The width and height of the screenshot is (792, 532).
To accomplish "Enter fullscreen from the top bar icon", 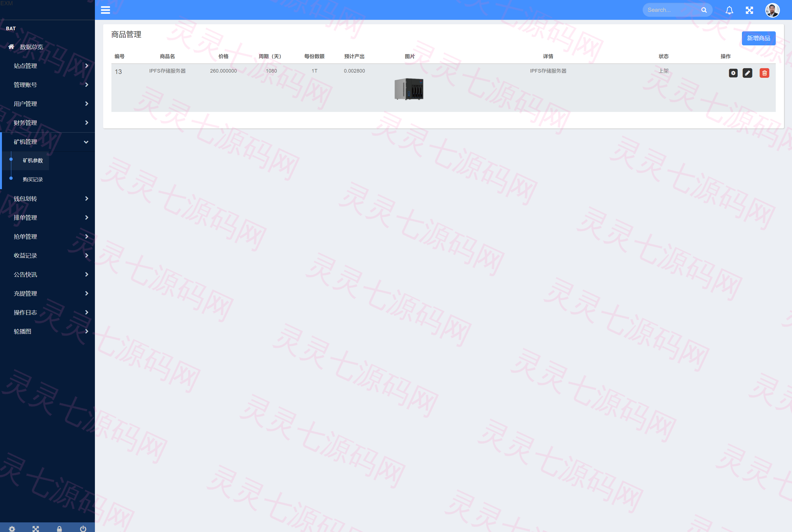I will [749, 10].
